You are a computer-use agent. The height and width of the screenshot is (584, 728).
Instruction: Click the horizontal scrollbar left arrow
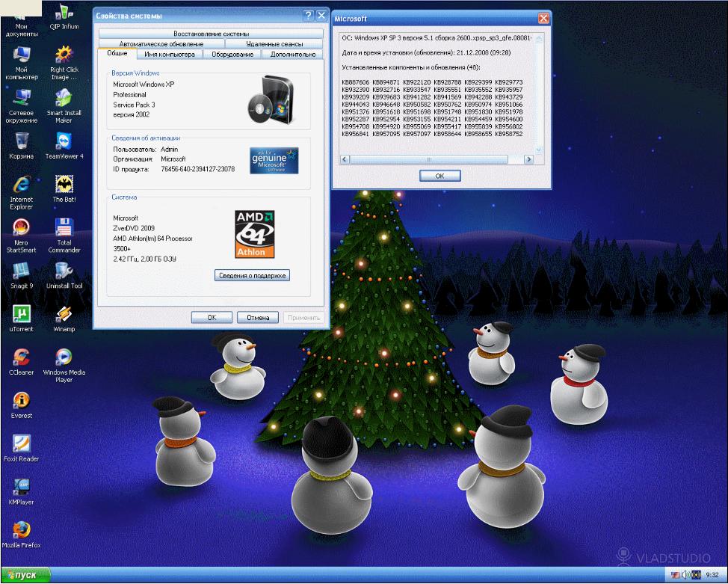tap(345, 159)
